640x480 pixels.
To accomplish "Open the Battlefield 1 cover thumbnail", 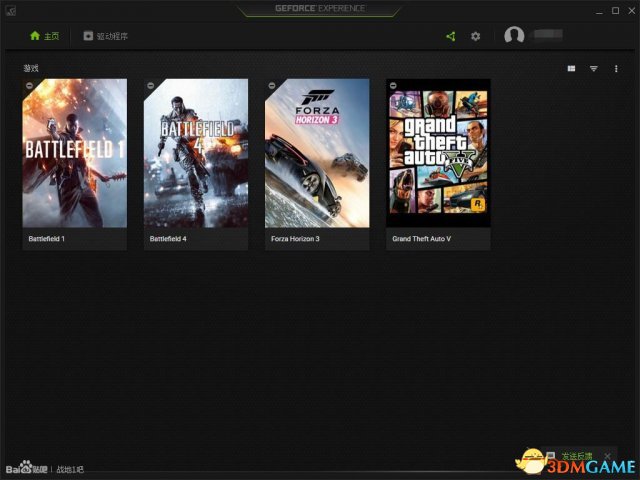I will pyautogui.click(x=75, y=153).
